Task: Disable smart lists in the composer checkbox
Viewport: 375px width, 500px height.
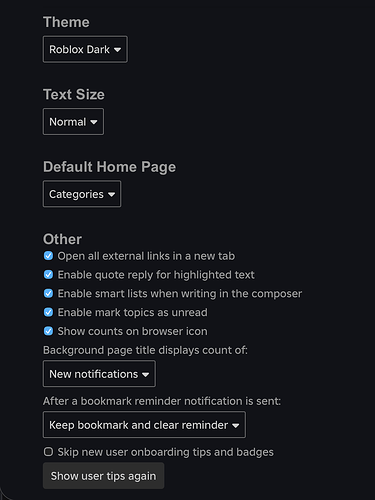Action: point(48,293)
